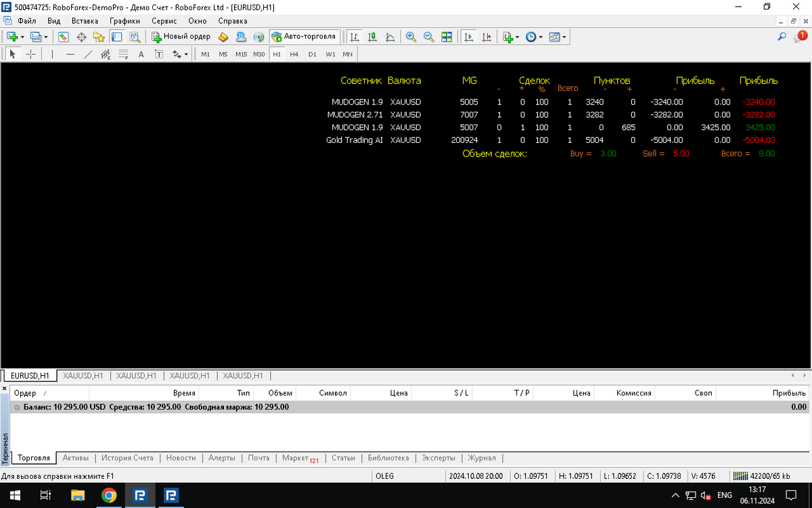Image resolution: width=812 pixels, height=508 pixels.
Task: Select the trendline drawing tool
Action: click(88, 54)
